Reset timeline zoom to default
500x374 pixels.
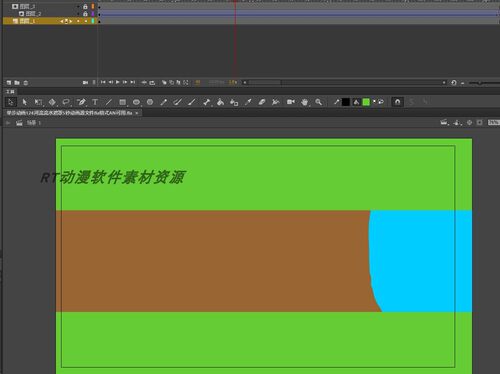pos(454,82)
